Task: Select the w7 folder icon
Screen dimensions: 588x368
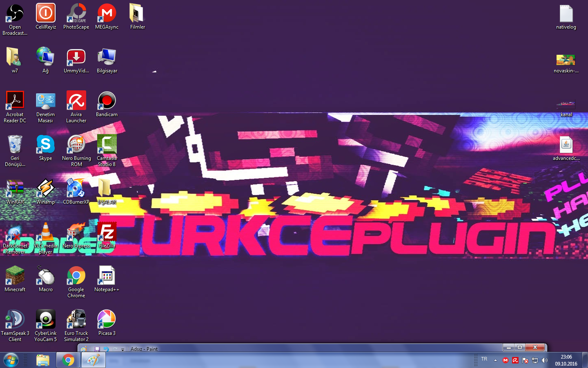Action: [x=15, y=60]
